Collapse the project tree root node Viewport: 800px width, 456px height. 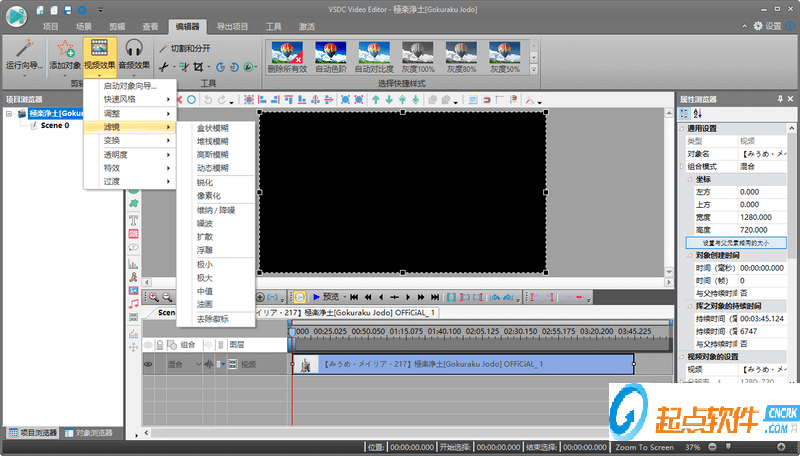[x=9, y=113]
